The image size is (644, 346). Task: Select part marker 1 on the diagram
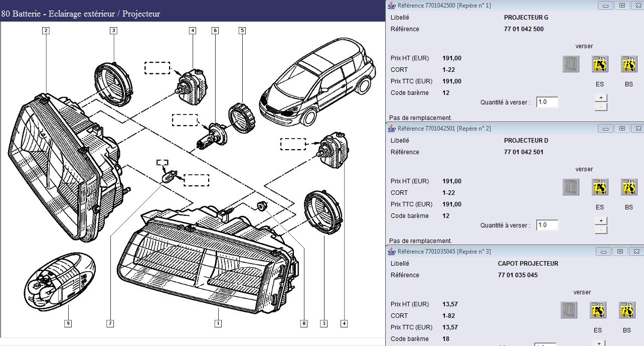tap(218, 323)
